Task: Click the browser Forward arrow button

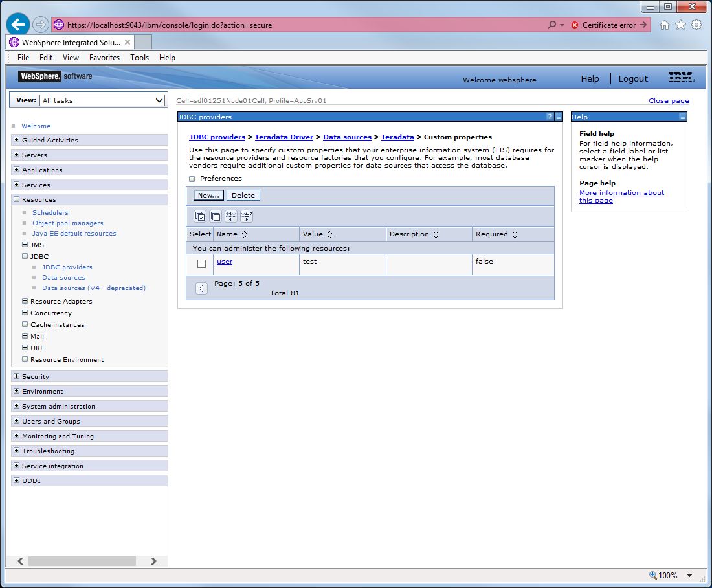Action: (x=40, y=25)
